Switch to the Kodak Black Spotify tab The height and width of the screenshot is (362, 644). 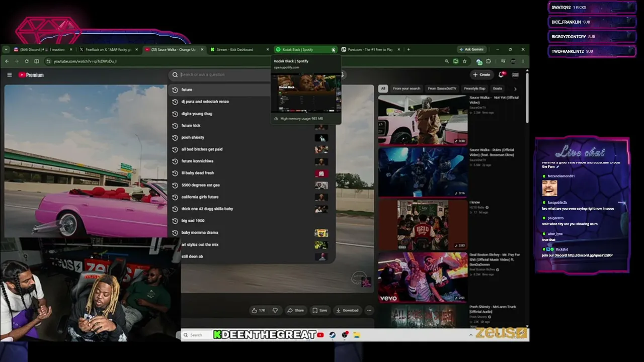click(x=302, y=49)
